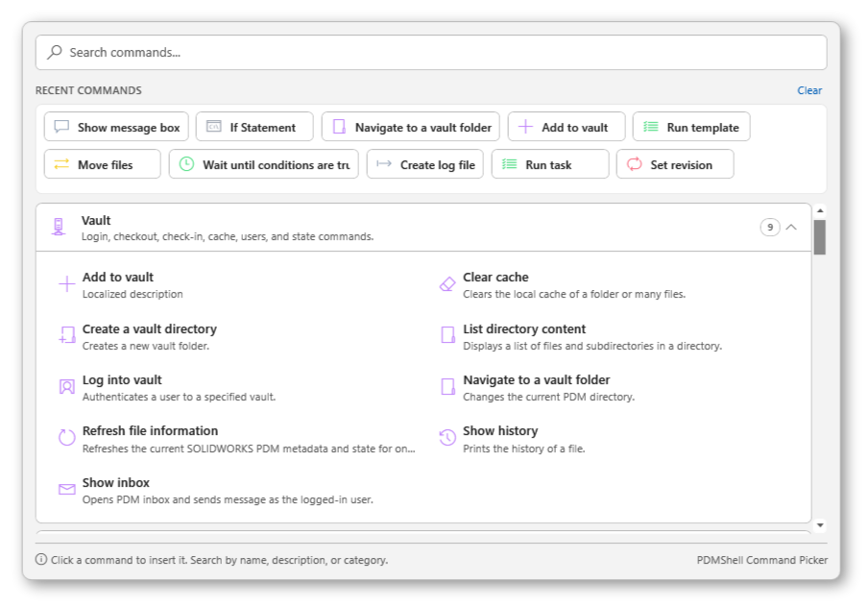Click the info icon in the footer

pyautogui.click(x=41, y=559)
